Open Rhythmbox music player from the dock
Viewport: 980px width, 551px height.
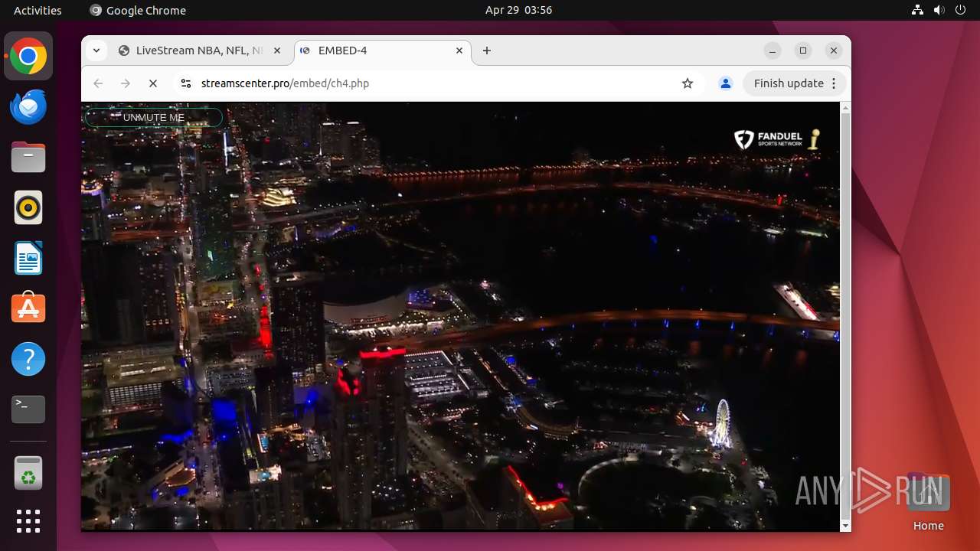28,207
